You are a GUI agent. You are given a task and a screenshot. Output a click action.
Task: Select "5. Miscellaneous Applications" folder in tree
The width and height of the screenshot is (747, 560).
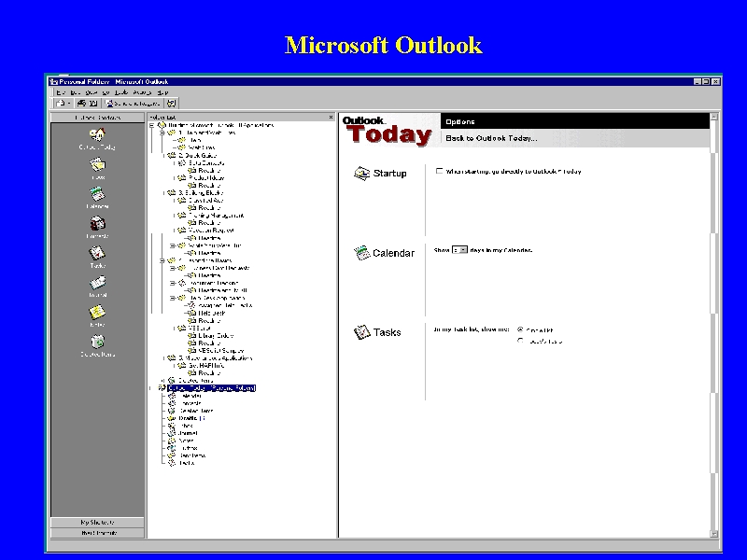216,358
